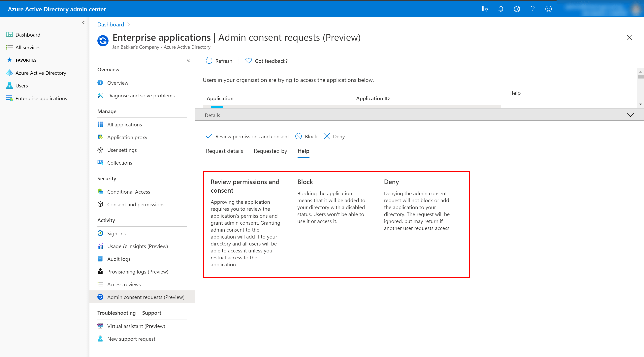Select the Block action
644x357 pixels.
[x=306, y=137]
